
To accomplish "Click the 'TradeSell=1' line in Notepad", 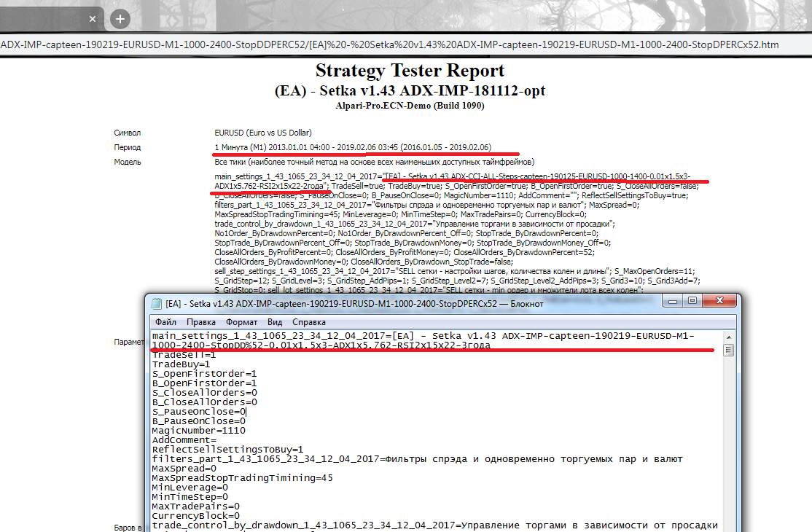I will tap(184, 355).
